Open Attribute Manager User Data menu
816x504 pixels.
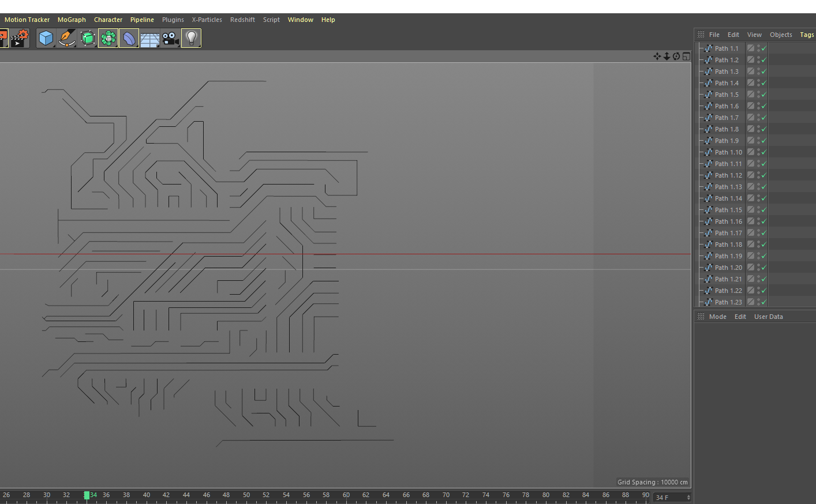[x=768, y=317]
